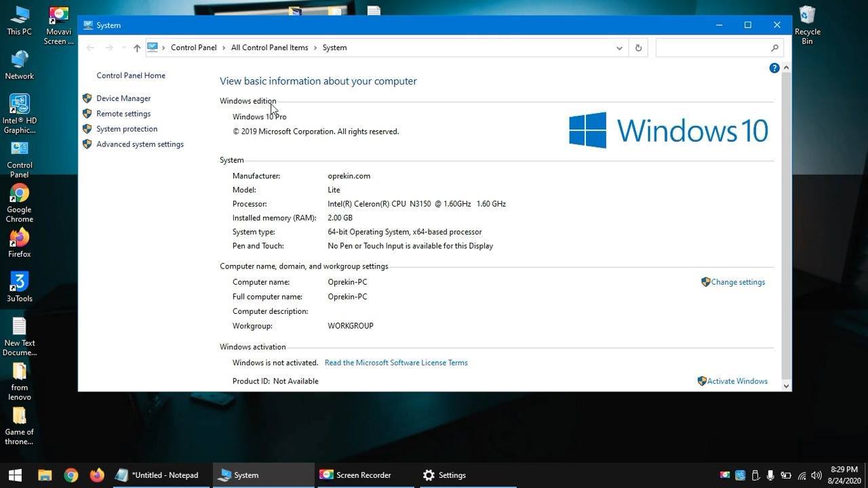The width and height of the screenshot is (868, 488).
Task: Select the Game of Thrones desktop folder
Action: (x=19, y=426)
